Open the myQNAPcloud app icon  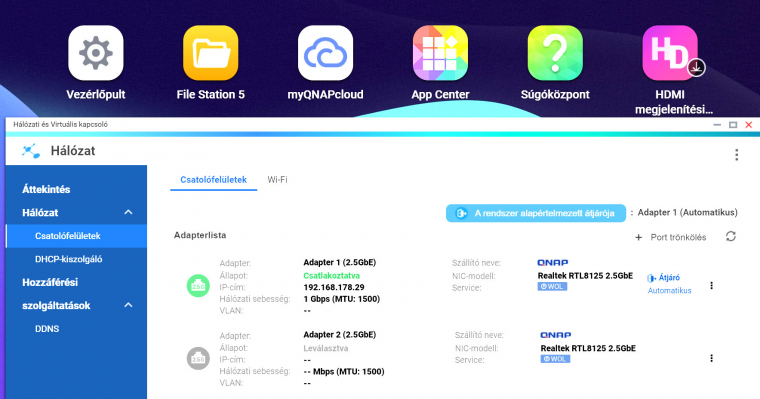(x=325, y=53)
